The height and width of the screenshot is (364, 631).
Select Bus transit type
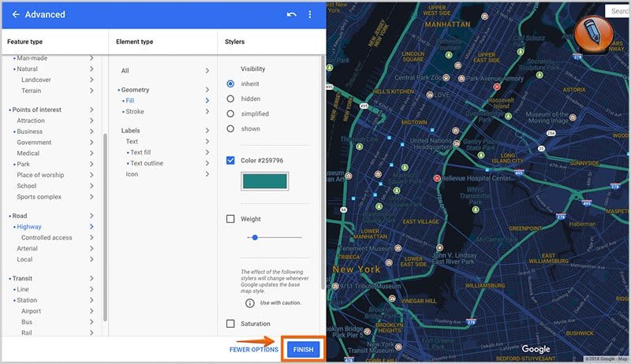(x=27, y=321)
